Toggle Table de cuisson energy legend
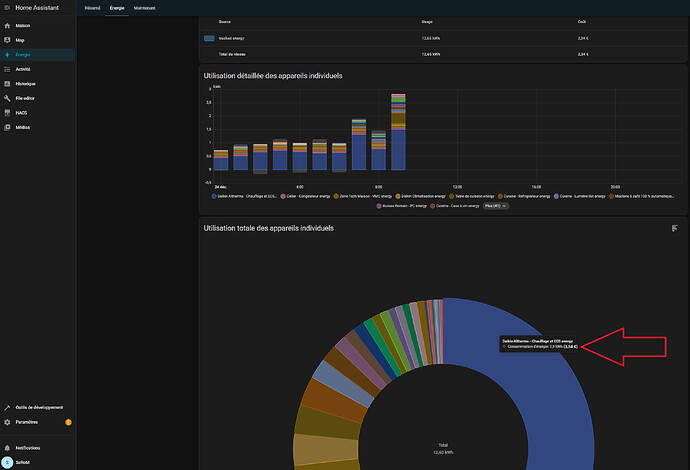The width and height of the screenshot is (690, 470). [x=471, y=196]
